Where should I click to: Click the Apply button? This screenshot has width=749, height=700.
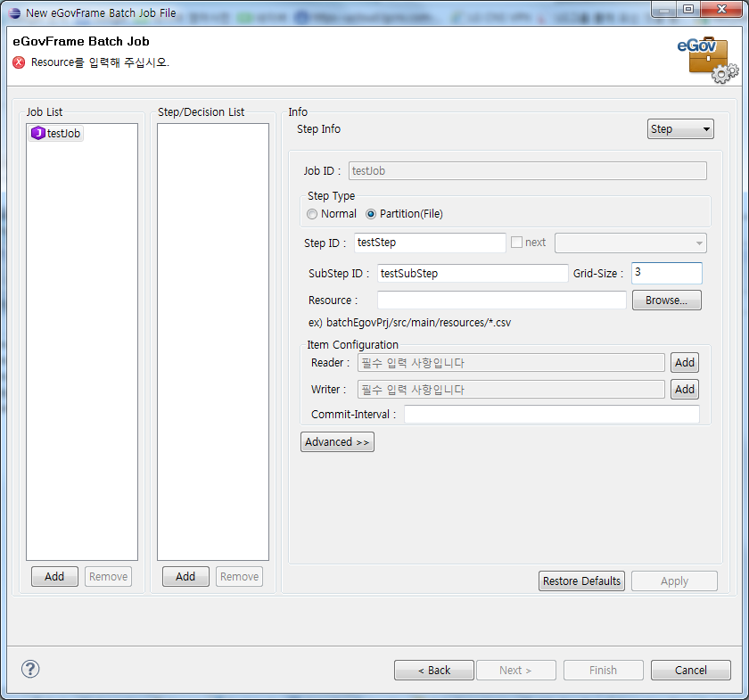point(674,581)
